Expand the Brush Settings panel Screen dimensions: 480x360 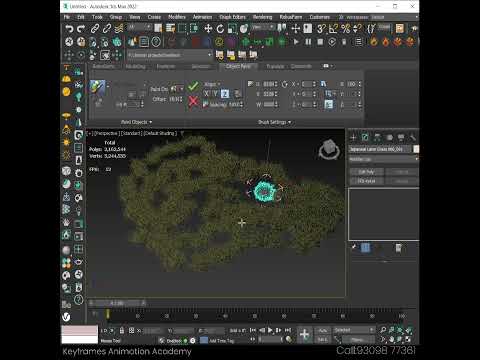274,122
